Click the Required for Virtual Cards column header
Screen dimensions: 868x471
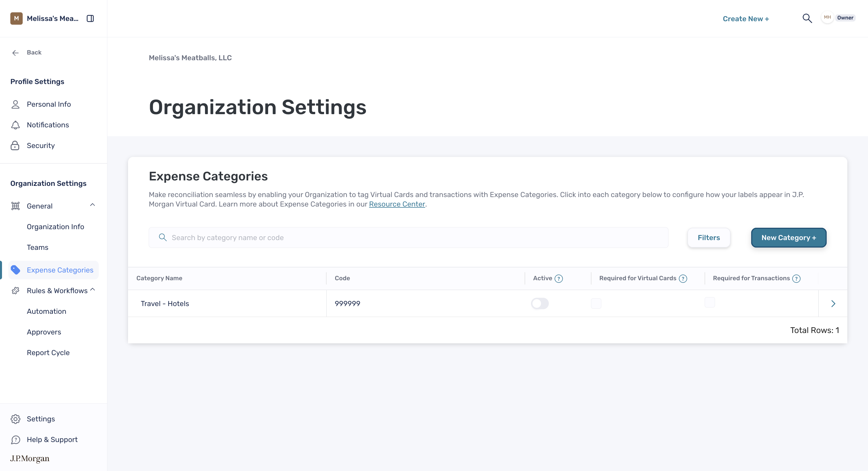[x=638, y=279]
